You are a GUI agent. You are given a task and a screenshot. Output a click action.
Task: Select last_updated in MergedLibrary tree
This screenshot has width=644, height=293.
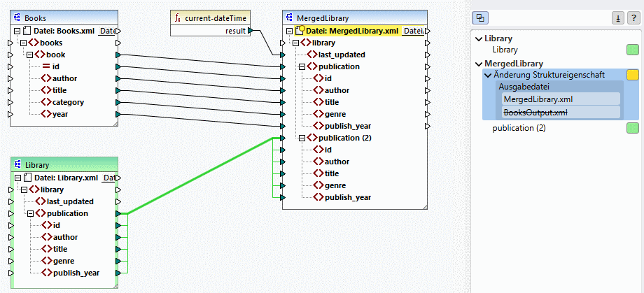[342, 55]
